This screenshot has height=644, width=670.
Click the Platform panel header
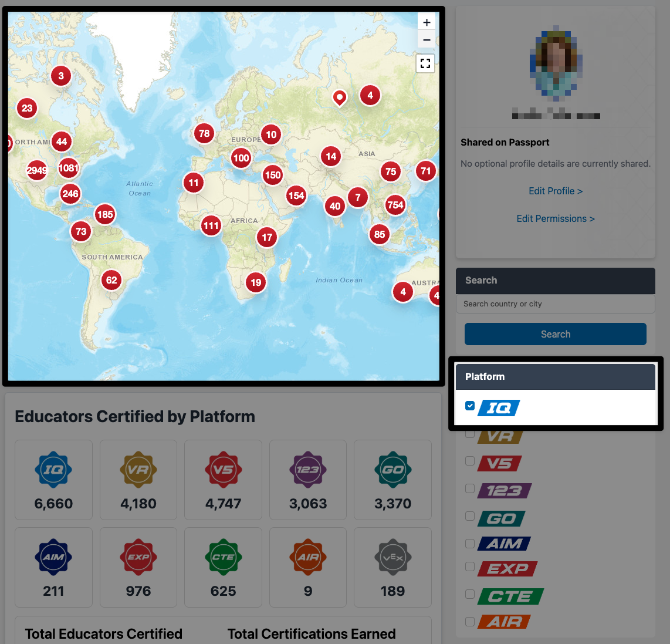pos(555,376)
